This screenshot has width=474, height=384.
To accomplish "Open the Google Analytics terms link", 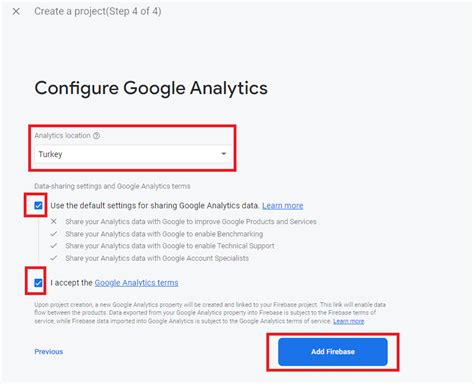I will [x=136, y=283].
